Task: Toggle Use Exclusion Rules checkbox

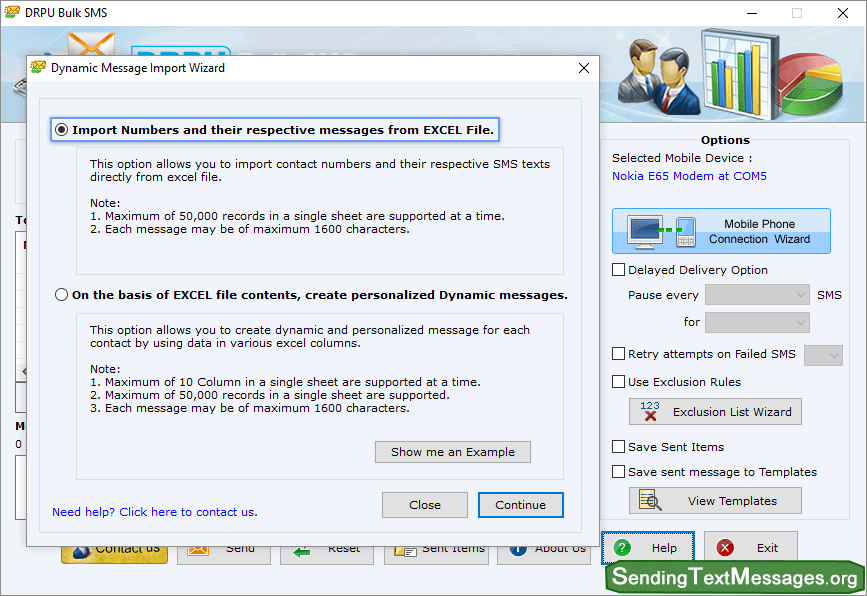Action: tap(618, 381)
